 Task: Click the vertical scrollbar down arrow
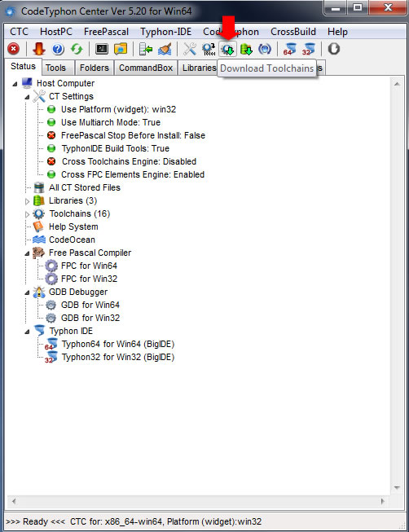click(x=397, y=488)
